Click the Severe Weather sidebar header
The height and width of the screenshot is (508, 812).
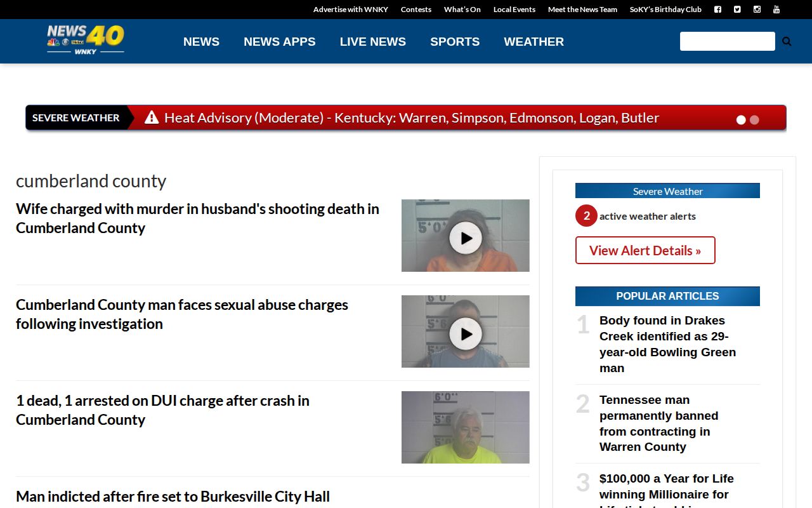point(667,190)
